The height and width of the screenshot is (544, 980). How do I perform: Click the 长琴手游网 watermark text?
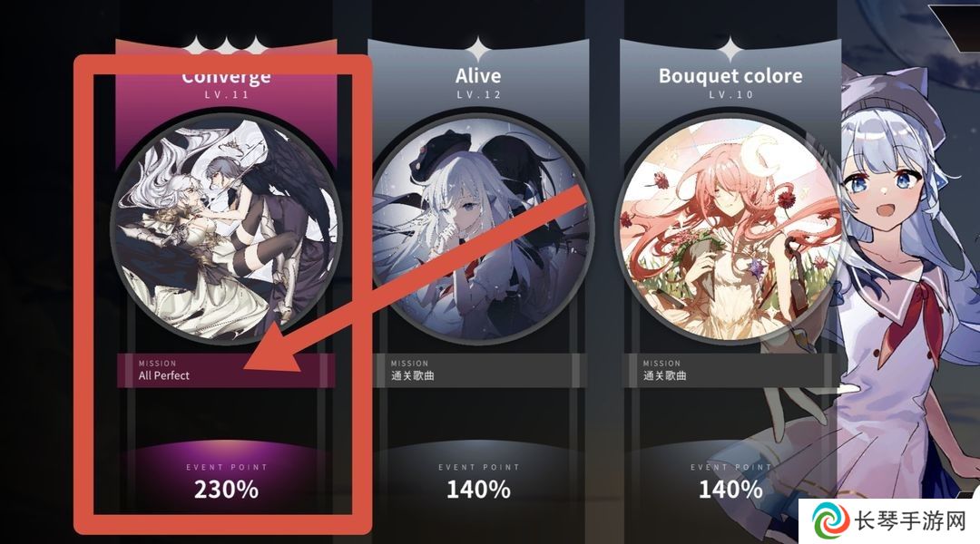point(910,521)
